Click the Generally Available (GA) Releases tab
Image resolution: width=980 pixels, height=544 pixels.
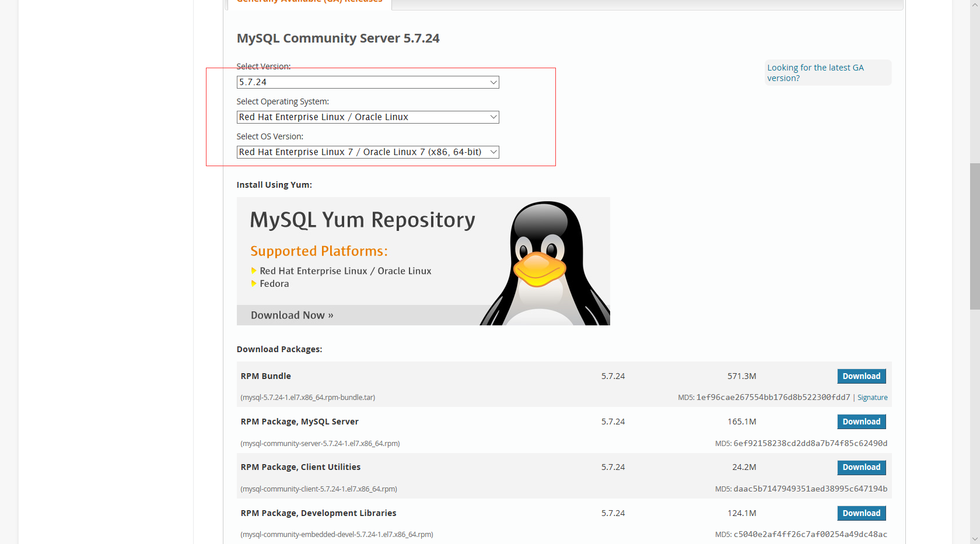pos(309,2)
